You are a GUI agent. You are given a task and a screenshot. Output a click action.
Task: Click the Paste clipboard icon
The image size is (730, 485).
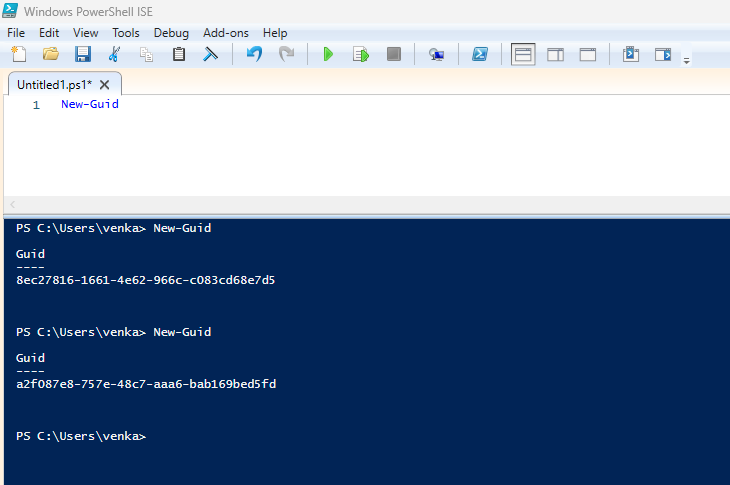(x=179, y=54)
